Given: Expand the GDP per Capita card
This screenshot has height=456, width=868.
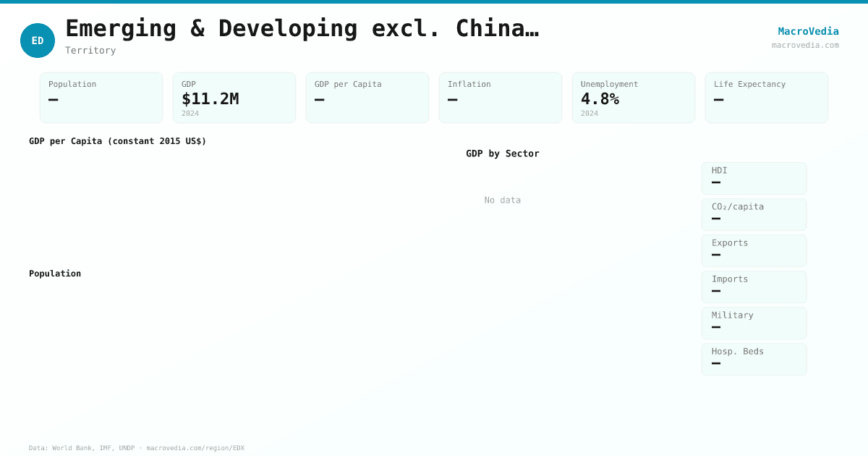Looking at the screenshot, I should [x=367, y=97].
